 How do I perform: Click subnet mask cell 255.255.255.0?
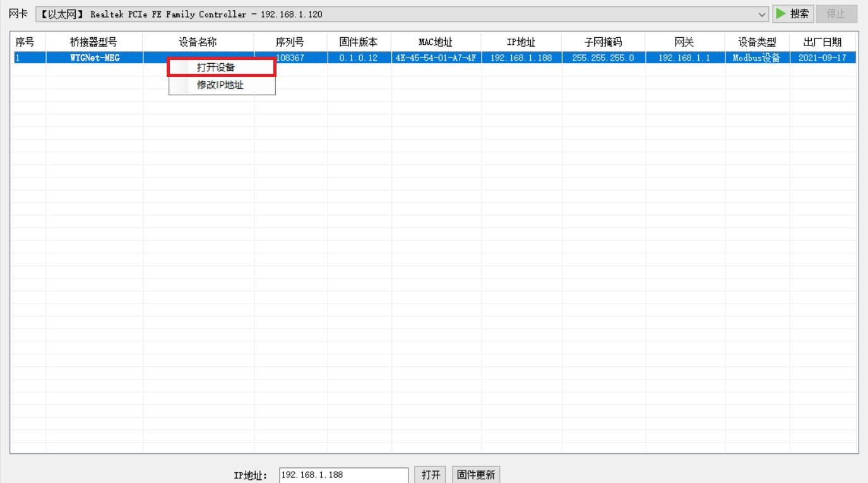[603, 58]
